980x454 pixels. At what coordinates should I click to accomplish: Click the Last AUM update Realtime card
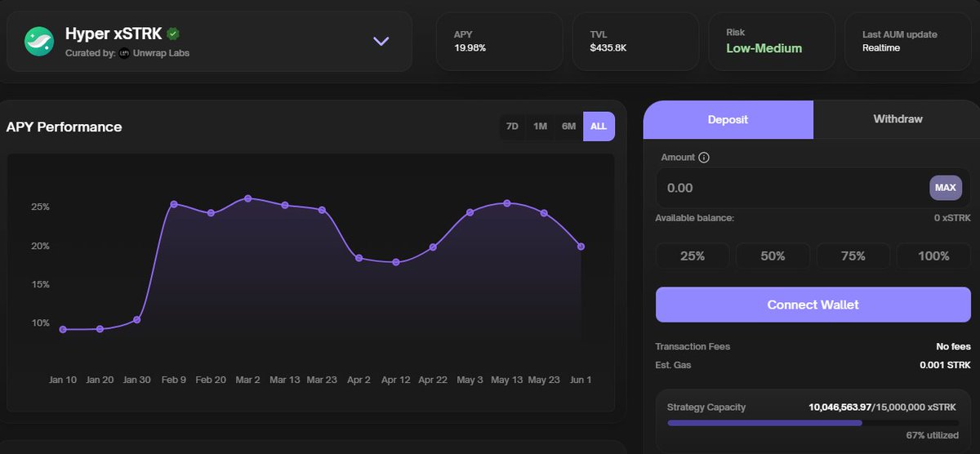[x=908, y=41]
